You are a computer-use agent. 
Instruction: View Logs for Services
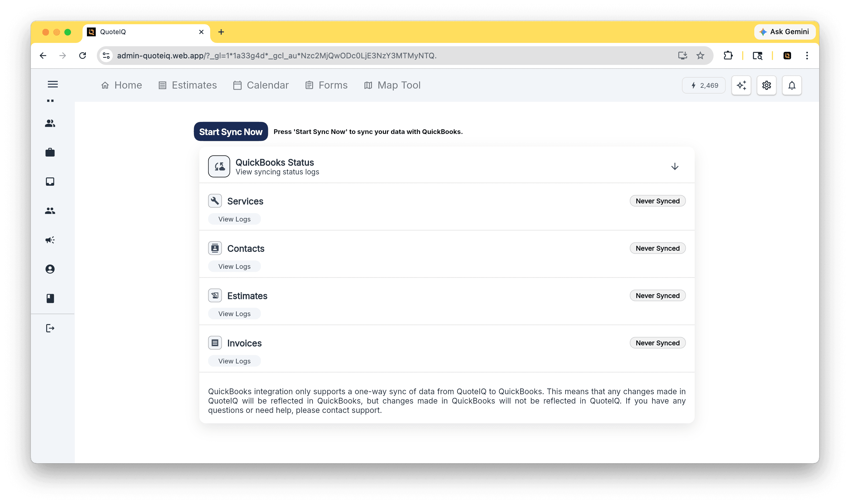click(x=234, y=219)
